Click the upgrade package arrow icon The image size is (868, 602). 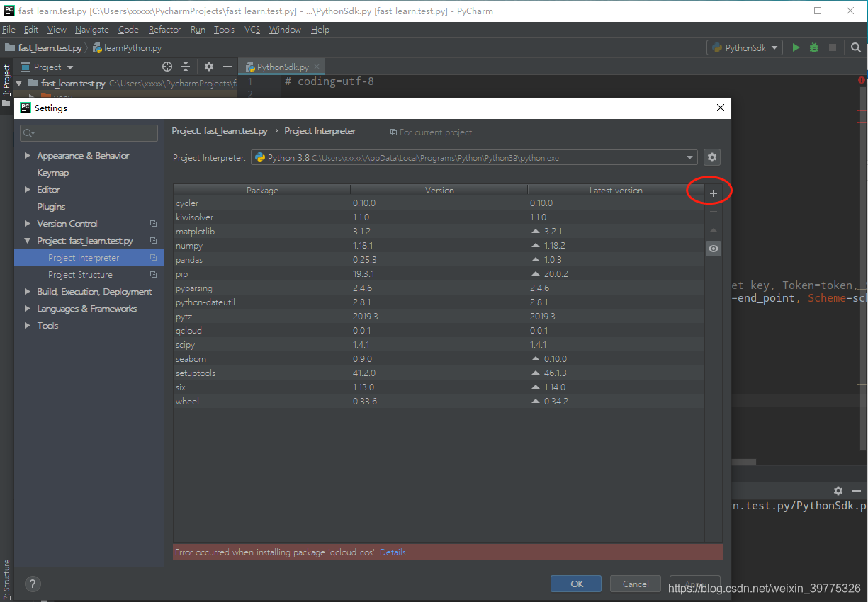point(714,229)
